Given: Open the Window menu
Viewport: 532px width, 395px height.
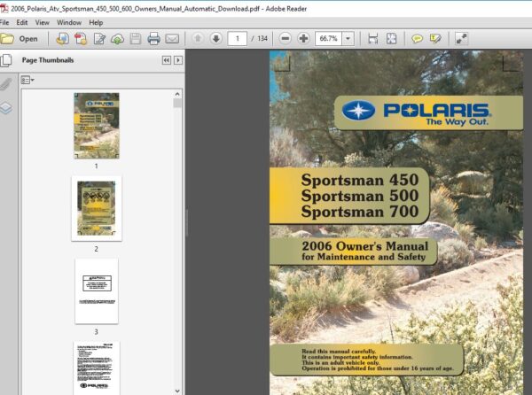Looking at the screenshot, I should pos(69,23).
